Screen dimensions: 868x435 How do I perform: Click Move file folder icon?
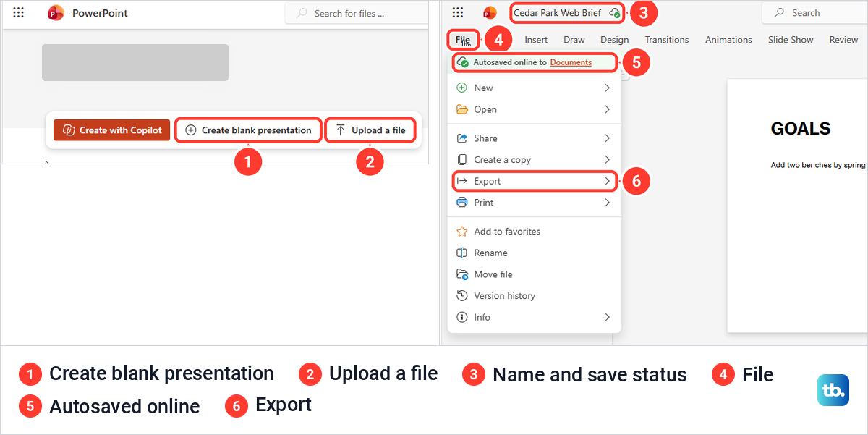pyautogui.click(x=462, y=274)
